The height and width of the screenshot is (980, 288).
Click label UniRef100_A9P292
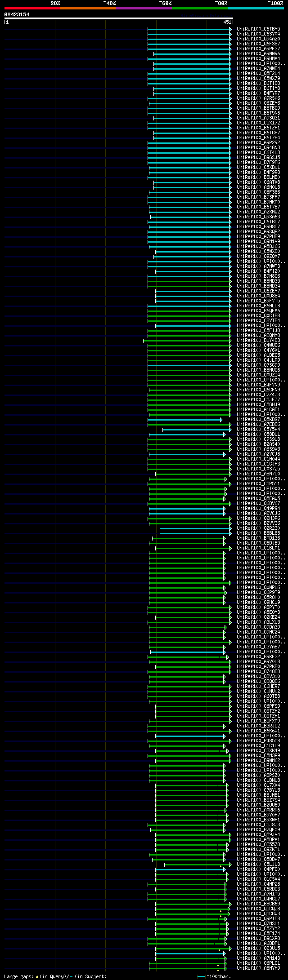(x=258, y=142)
